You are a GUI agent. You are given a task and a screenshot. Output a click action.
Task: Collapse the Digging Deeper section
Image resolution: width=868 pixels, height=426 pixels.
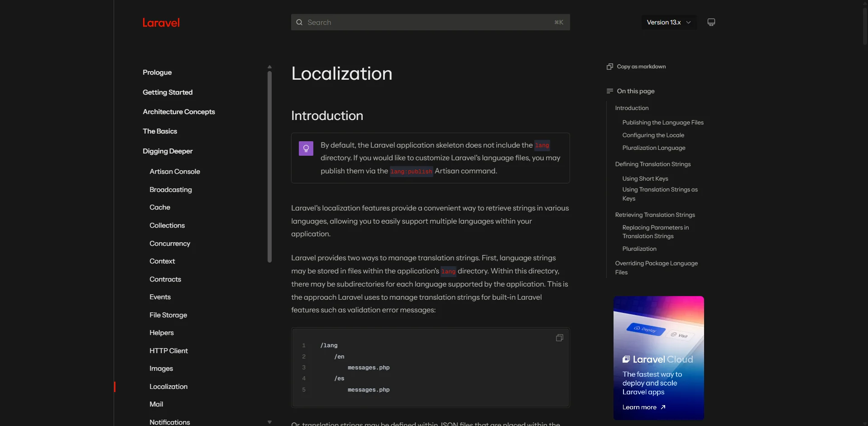coord(168,151)
